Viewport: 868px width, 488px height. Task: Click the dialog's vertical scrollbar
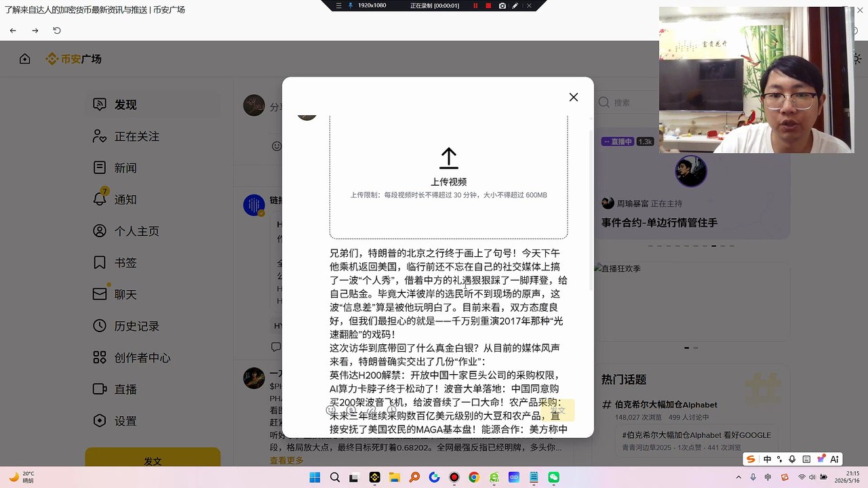591,210
